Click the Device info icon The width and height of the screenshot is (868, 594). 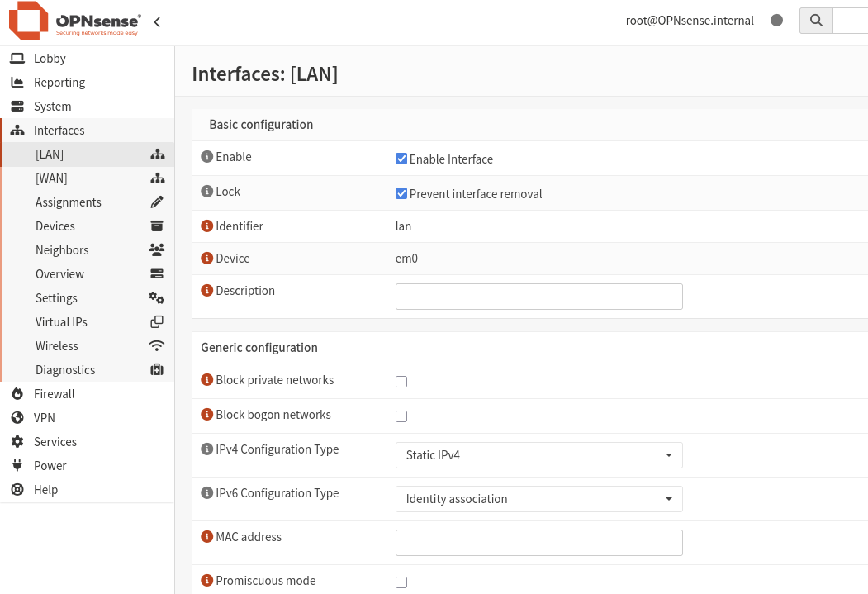tap(207, 258)
